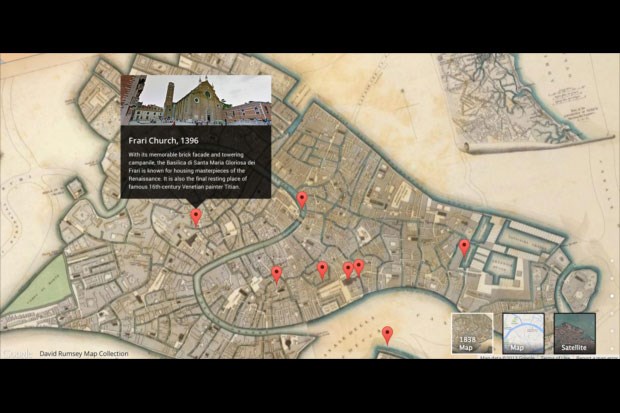The image size is (620, 413).
Task: Switch to the standard Map view
Action: click(x=523, y=333)
